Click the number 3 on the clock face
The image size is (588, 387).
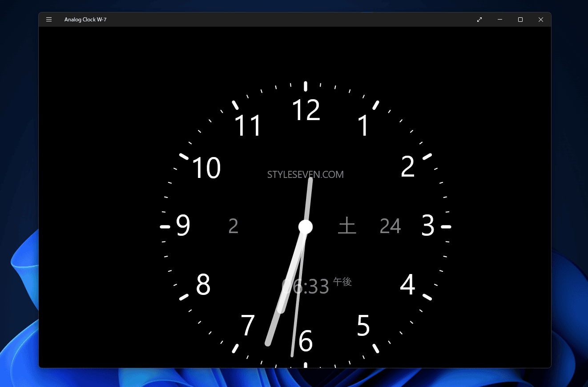point(427,226)
